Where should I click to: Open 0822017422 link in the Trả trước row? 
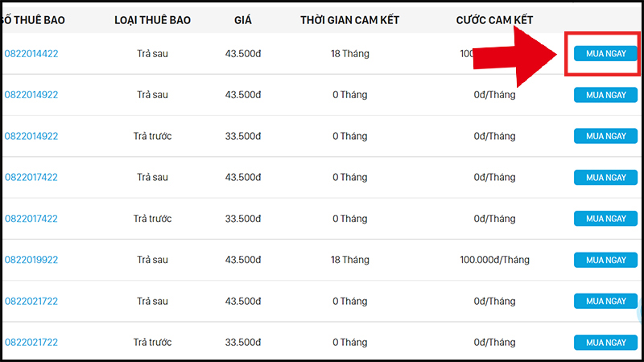click(x=31, y=219)
